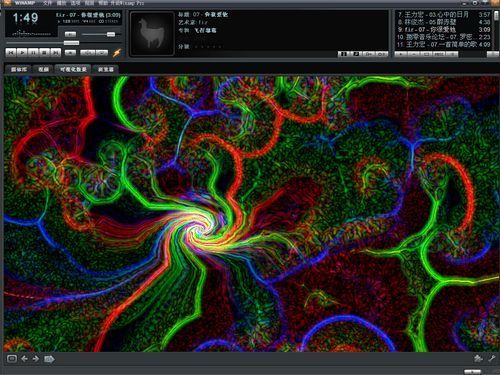
Task: Click the preset tag icon beside the arrows
Action: [49, 359]
